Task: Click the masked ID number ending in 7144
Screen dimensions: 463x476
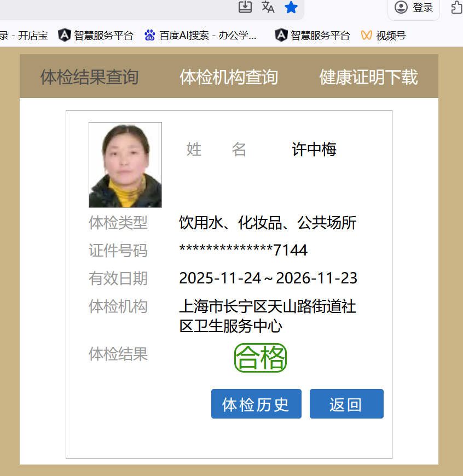Action: 243,251
